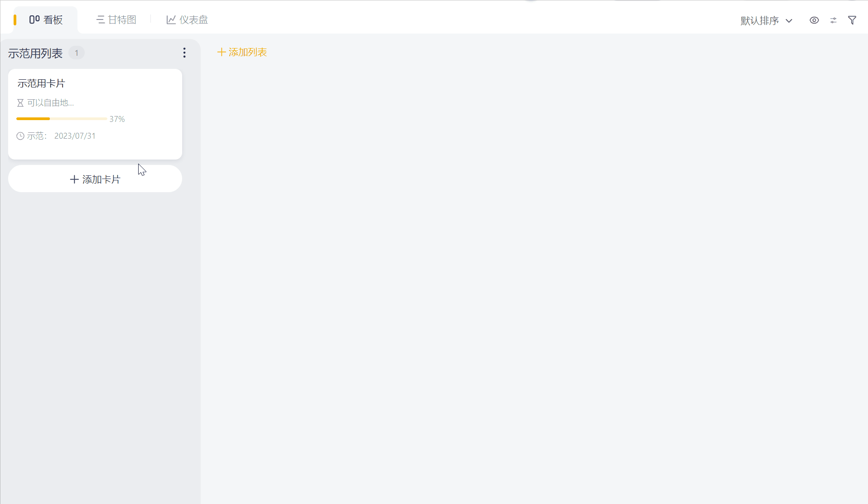The width and height of the screenshot is (868, 504).
Task: Click the 添加卡片 button
Action: coord(95,179)
